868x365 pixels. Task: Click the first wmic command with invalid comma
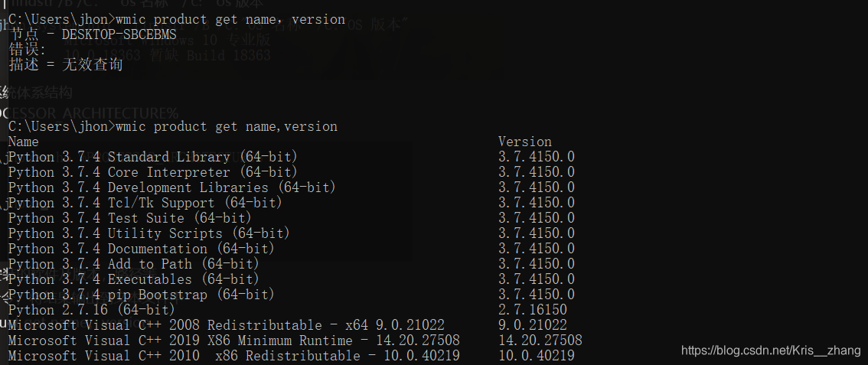pyautogui.click(x=230, y=19)
